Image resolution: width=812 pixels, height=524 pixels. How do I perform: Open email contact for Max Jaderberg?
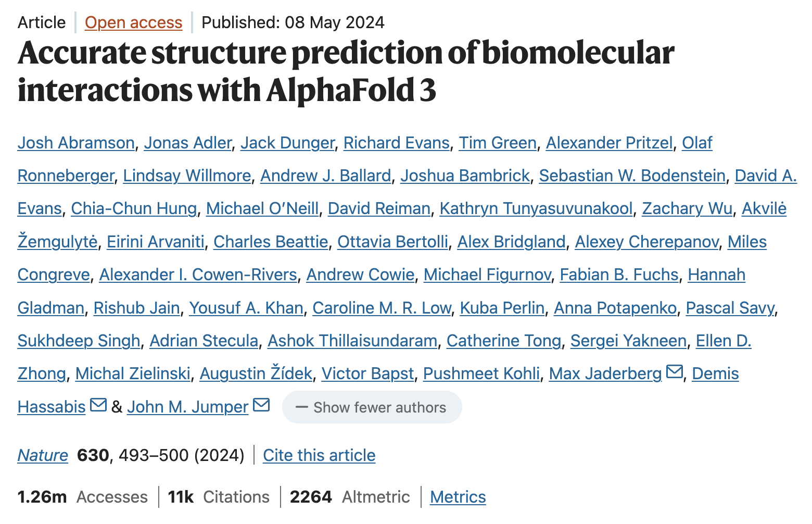pyautogui.click(x=675, y=372)
